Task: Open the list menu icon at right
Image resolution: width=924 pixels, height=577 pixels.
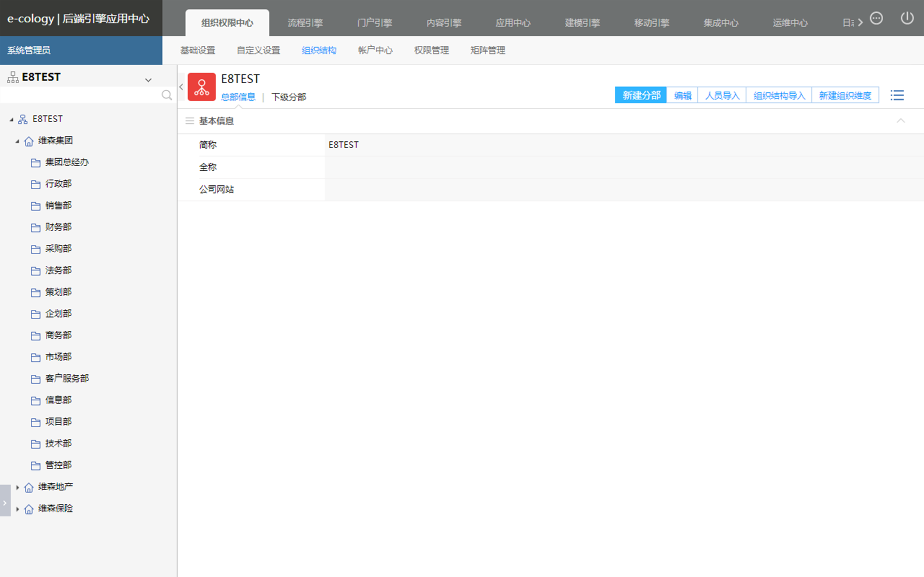Action: point(897,96)
